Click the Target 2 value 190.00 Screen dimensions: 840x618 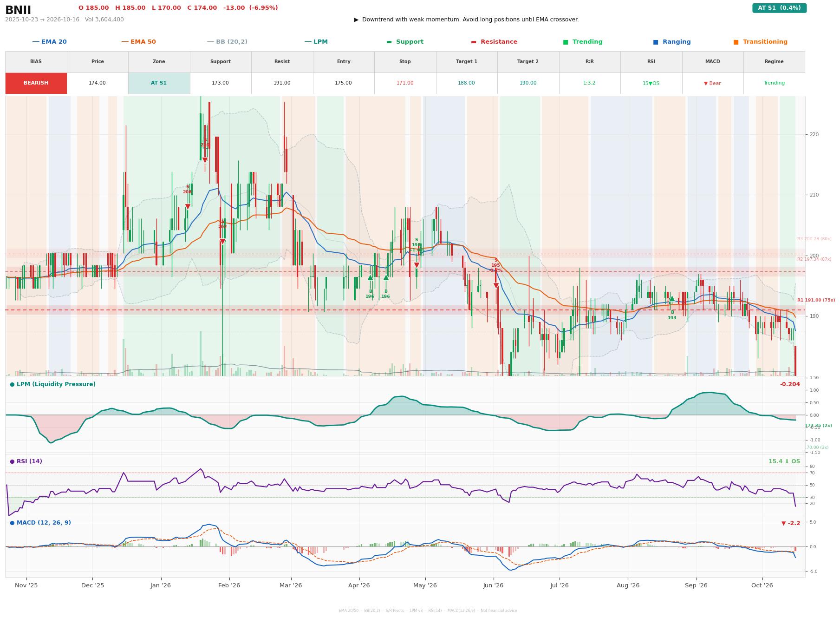tap(528, 83)
